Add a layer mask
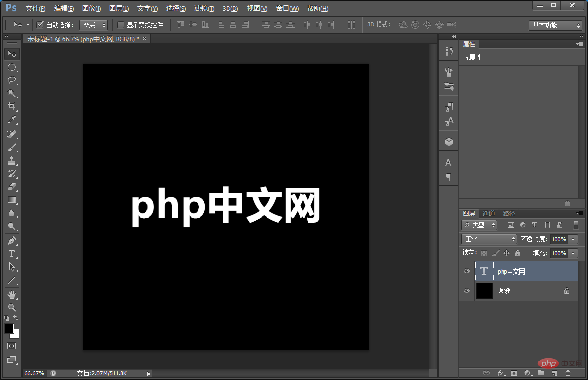588x380 pixels. (514, 373)
